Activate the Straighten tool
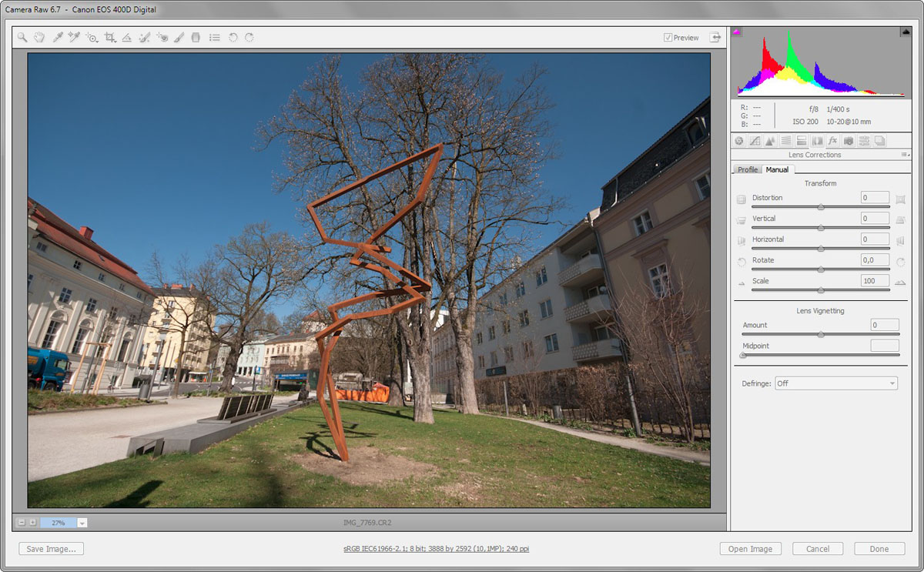The height and width of the screenshot is (572, 924). (127, 37)
